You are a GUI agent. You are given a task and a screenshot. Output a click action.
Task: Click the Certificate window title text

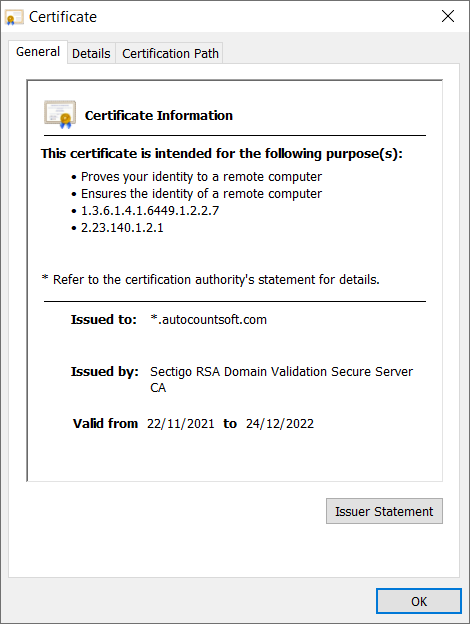(63, 17)
